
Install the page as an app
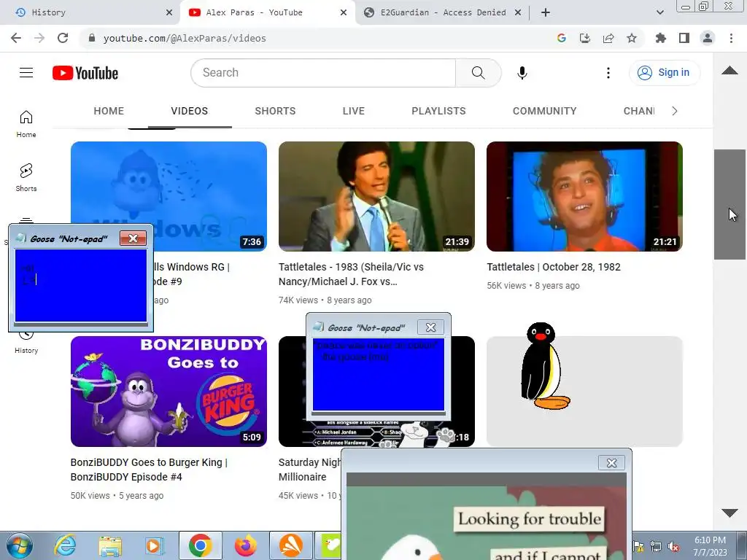click(585, 38)
